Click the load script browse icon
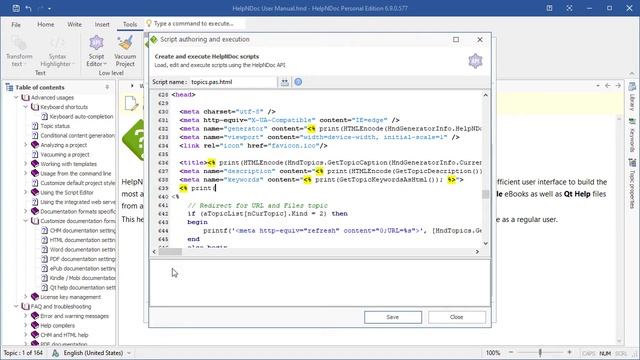Image resolution: width=640 pixels, height=360 pixels. click(284, 82)
